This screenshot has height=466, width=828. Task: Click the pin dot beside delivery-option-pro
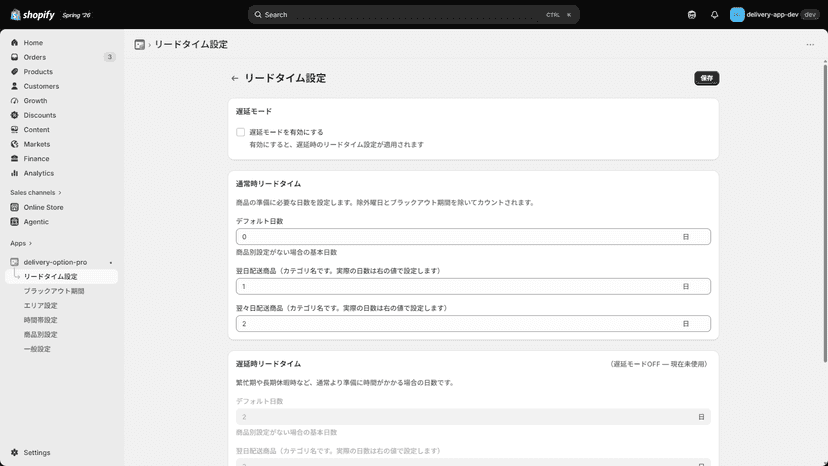tap(110, 263)
